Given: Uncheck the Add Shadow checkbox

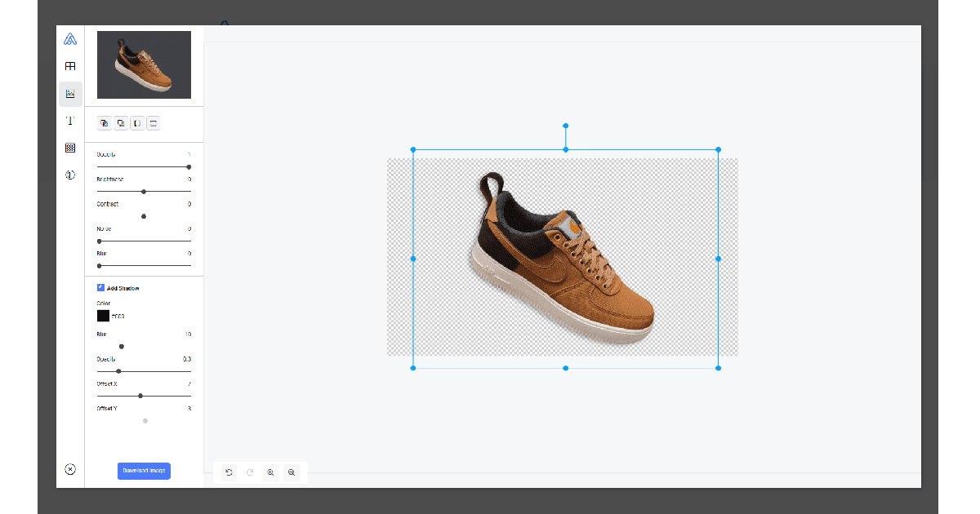Looking at the screenshot, I should [x=100, y=287].
